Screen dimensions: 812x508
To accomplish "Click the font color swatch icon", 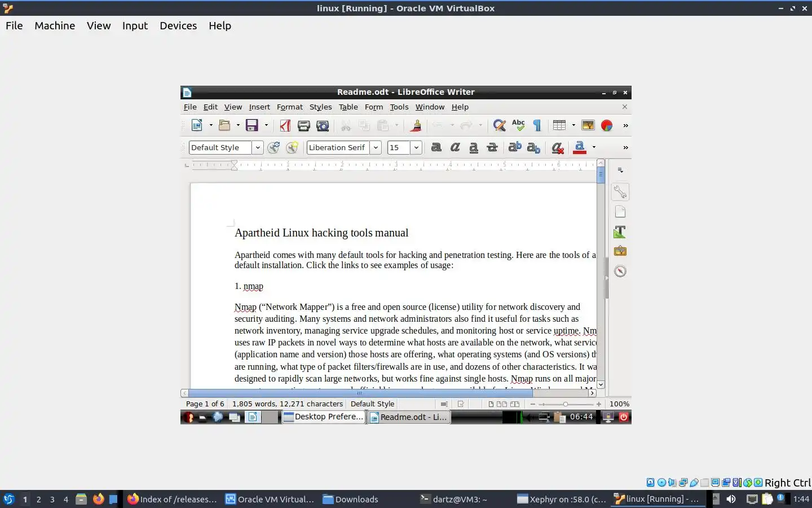I will 579,147.
